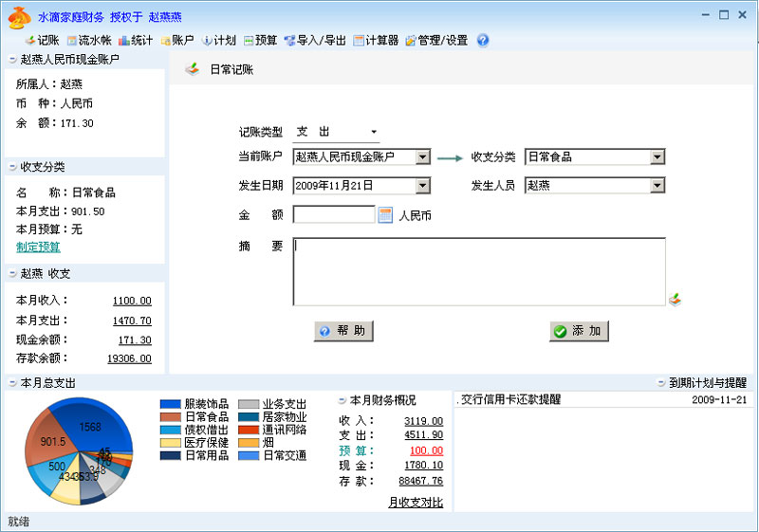Image resolution: width=759 pixels, height=532 pixels.
Task: Select the 烟 legend color swatch
Action: 249,443
